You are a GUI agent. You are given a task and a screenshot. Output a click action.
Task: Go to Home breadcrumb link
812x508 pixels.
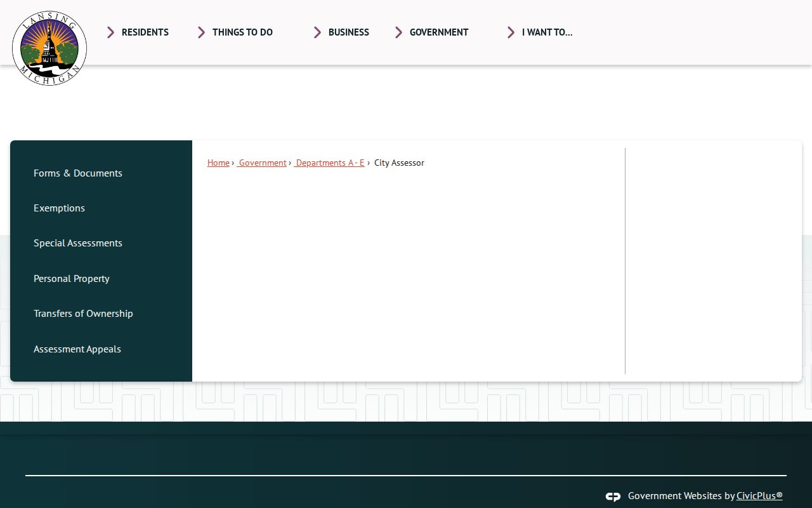click(218, 163)
